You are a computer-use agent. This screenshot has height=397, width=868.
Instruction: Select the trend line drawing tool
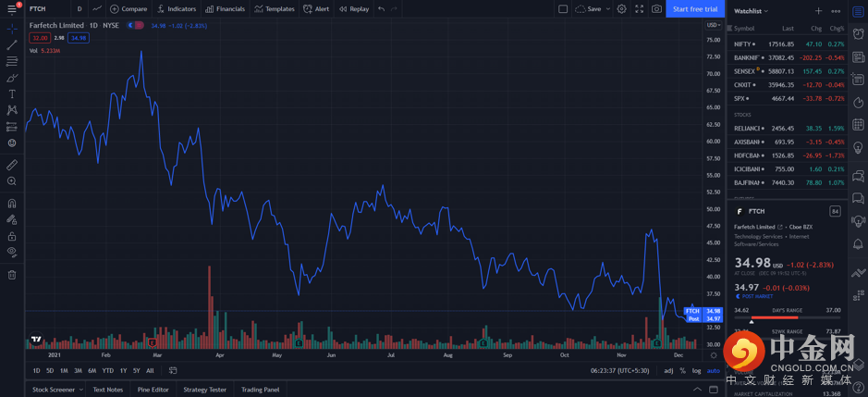point(12,45)
